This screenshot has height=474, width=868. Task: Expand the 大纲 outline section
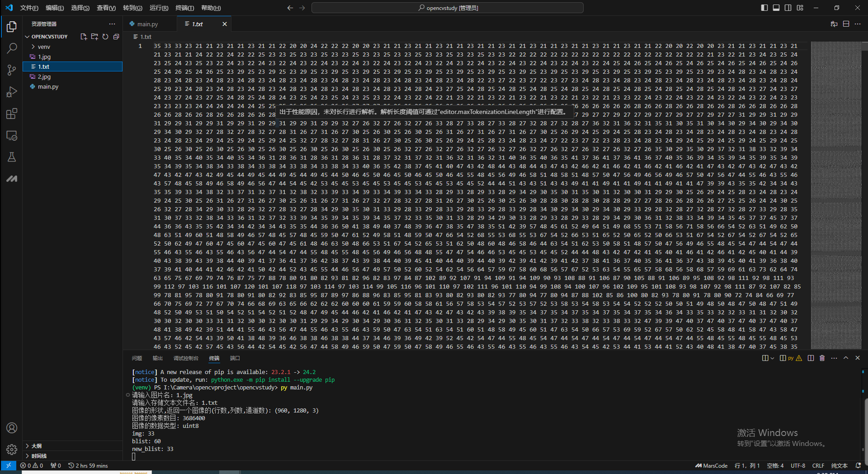click(x=72, y=446)
